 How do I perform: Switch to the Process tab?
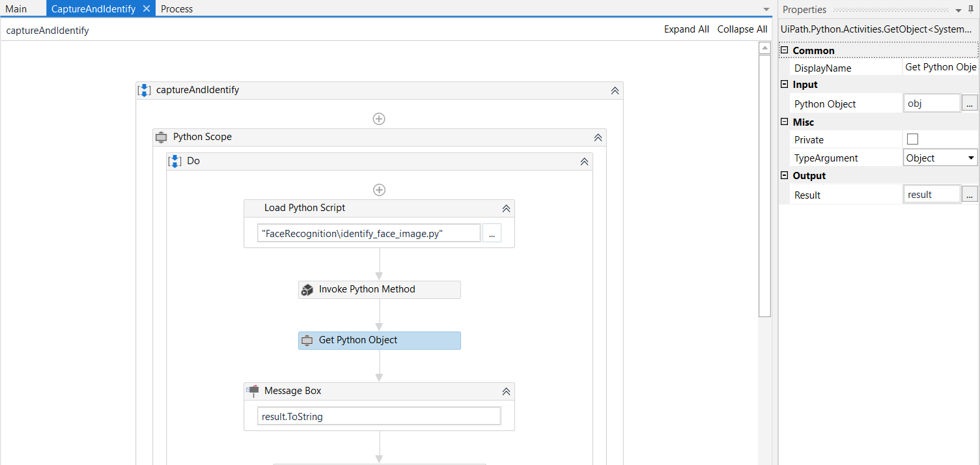(x=176, y=9)
